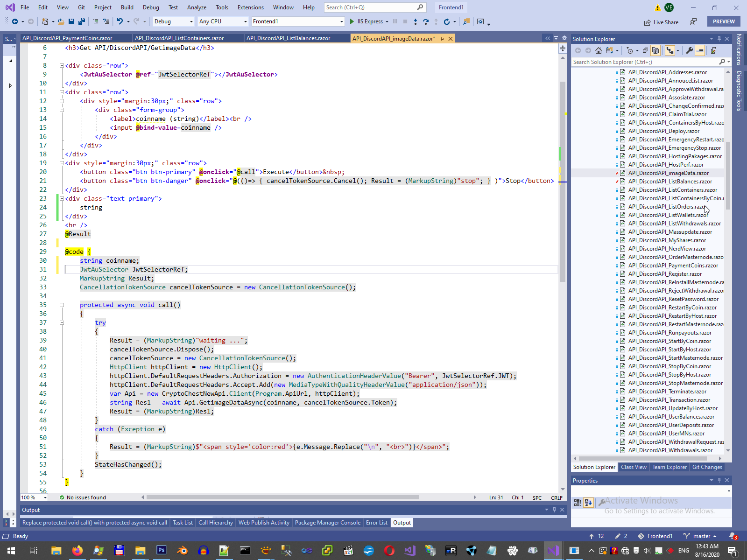Toggle Show All Files in Solution Explorer

click(x=655, y=50)
